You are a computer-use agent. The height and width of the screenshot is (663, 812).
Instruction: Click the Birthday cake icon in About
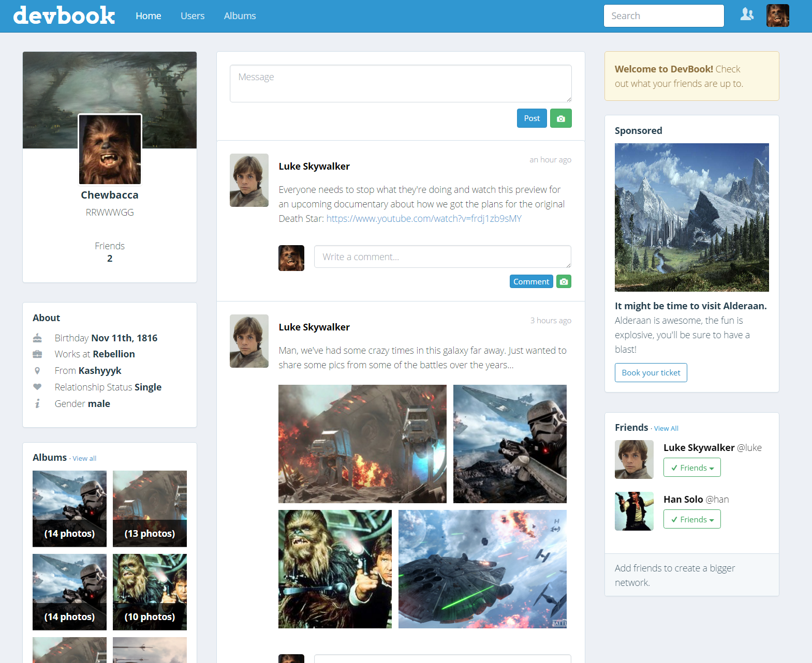pyautogui.click(x=37, y=338)
